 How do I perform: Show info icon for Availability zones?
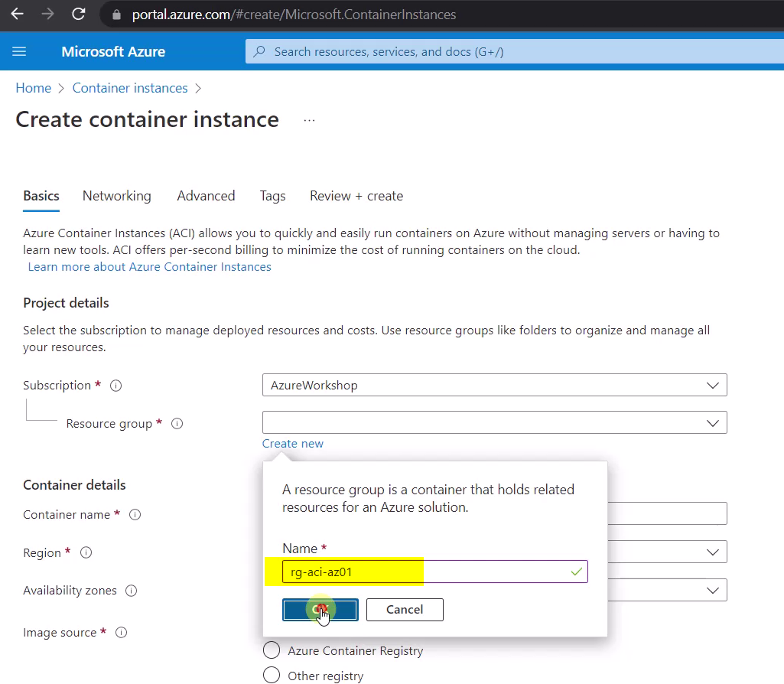131,591
